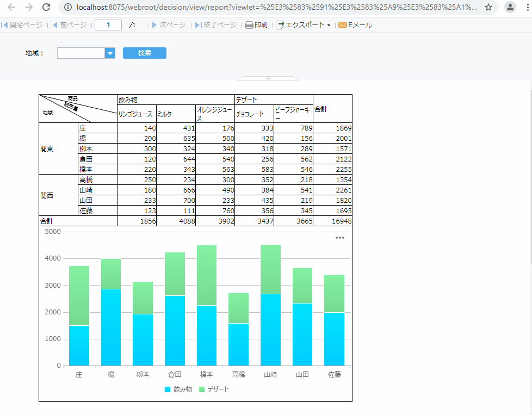Click the grand total cell 16948
This screenshot has width=532, height=415.
[x=332, y=221]
